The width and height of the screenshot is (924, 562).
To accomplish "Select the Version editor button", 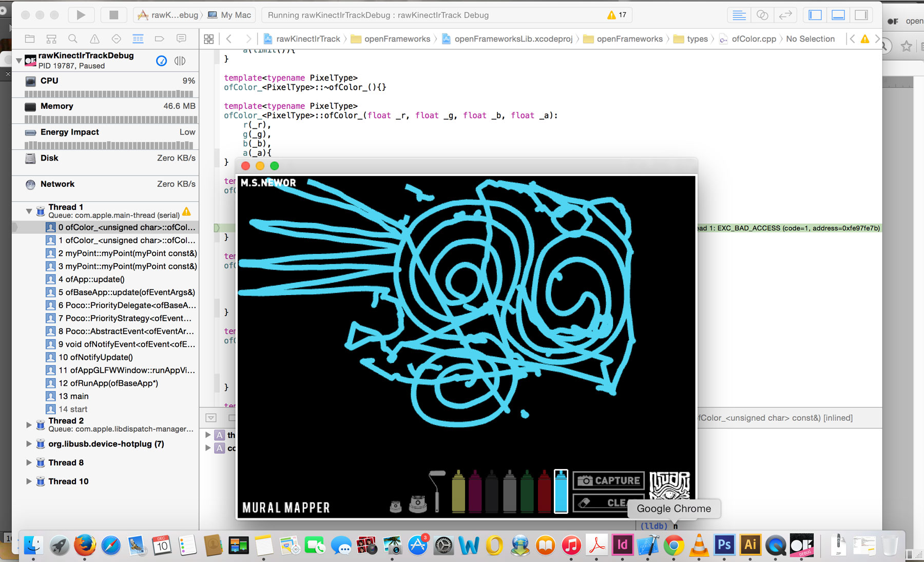I will pos(785,15).
